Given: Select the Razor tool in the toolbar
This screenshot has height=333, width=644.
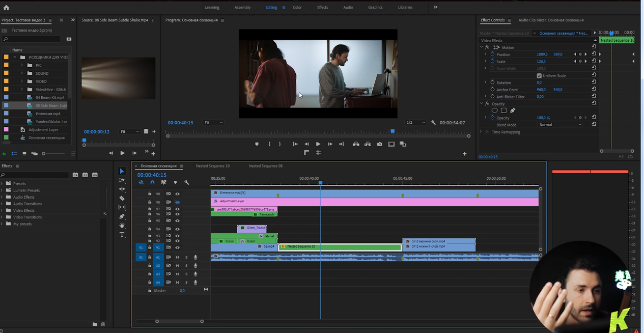Looking at the screenshot, I should pos(122,198).
